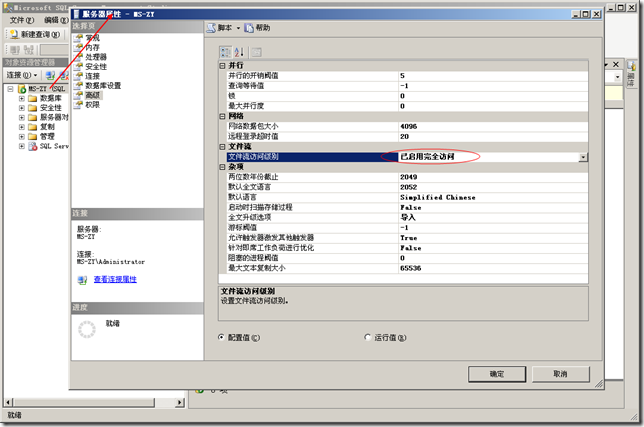Select the 阻塞的进程阈值 property row
Screen dimensions: 644x427
[407, 258]
